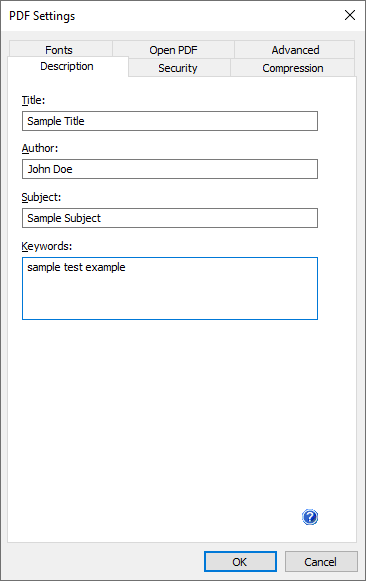Image resolution: width=366 pixels, height=581 pixels.
Task: Confirm settings with the OK button
Action: tap(240, 561)
